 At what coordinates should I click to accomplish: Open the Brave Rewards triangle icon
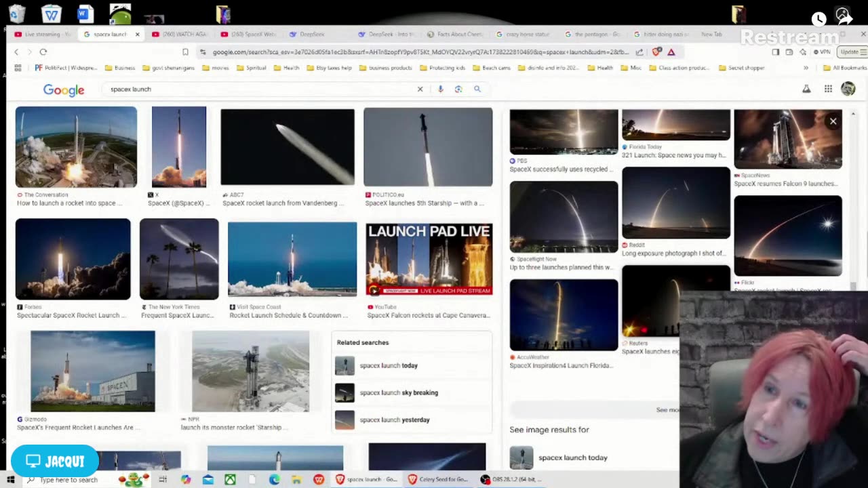(x=671, y=52)
